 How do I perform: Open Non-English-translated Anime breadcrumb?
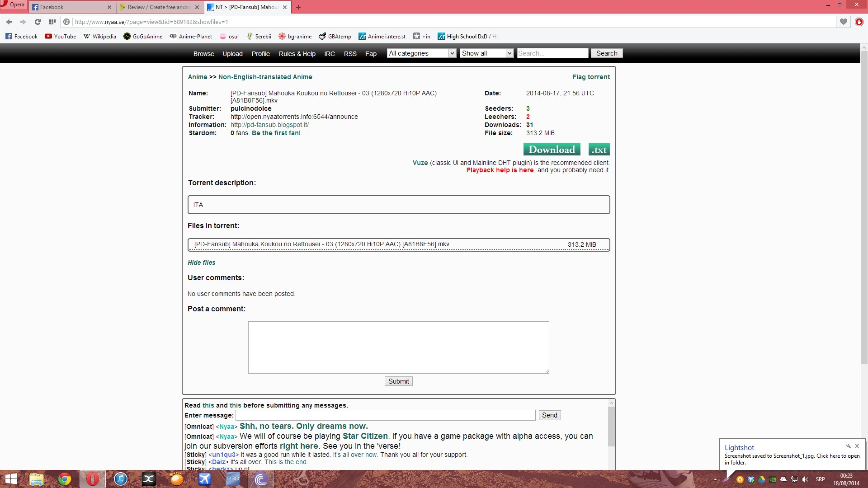[x=265, y=77]
